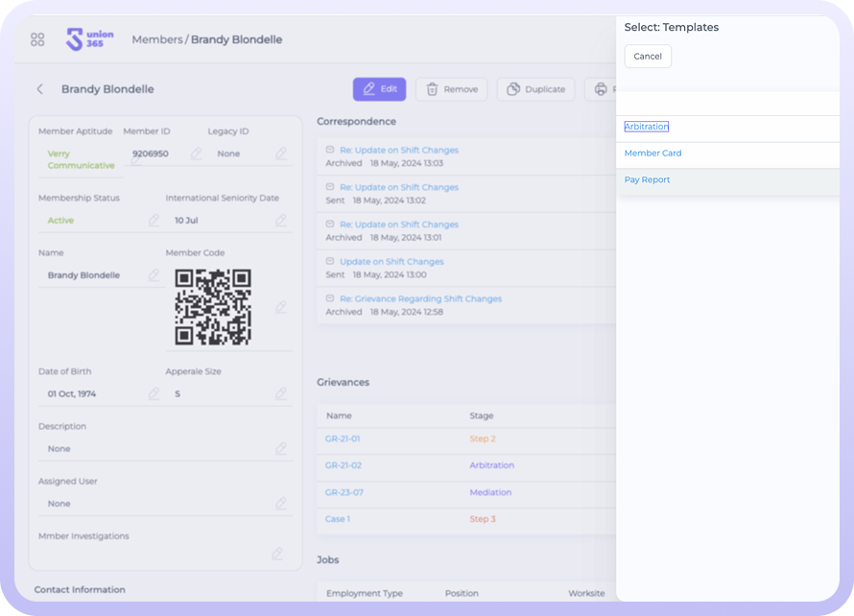This screenshot has height=616, width=854.
Task: Select the Arbitration template
Action: point(646,127)
